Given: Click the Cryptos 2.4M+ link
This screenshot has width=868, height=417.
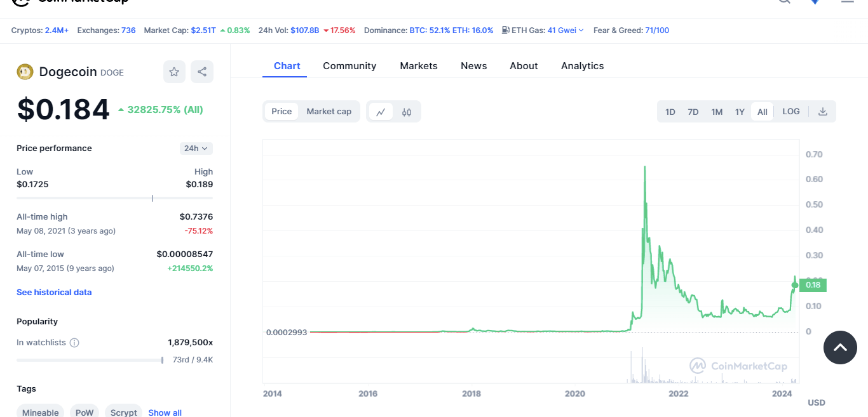Looking at the screenshot, I should [x=57, y=30].
